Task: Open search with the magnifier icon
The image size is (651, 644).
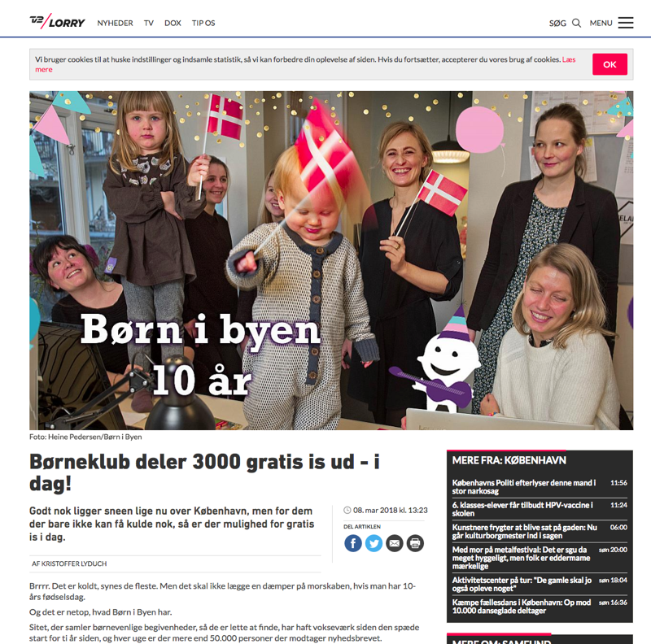Action: click(x=576, y=23)
